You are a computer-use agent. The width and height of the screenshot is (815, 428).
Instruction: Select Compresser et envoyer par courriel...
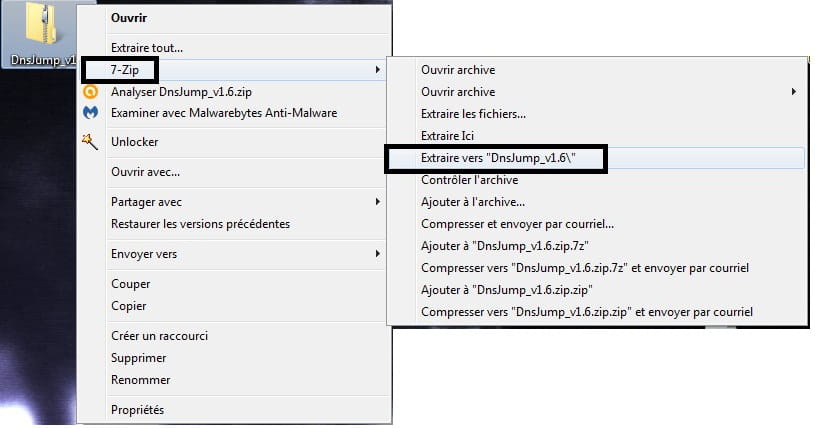518,224
